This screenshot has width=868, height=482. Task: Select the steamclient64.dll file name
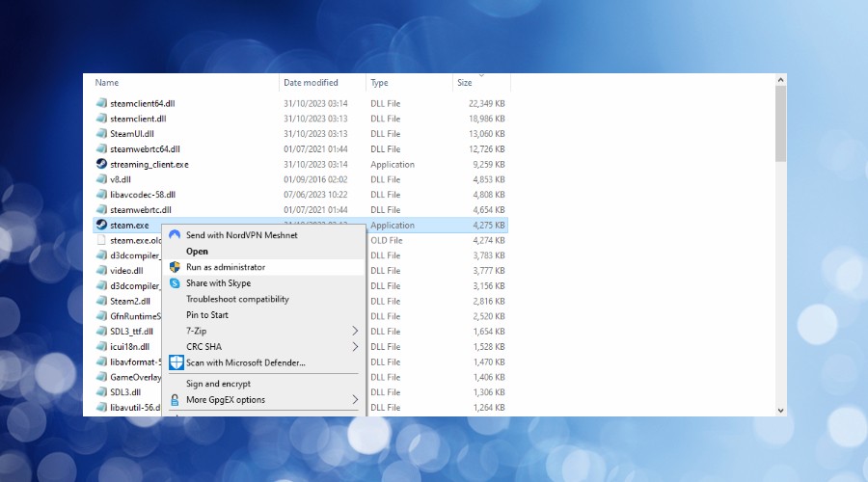pos(143,103)
